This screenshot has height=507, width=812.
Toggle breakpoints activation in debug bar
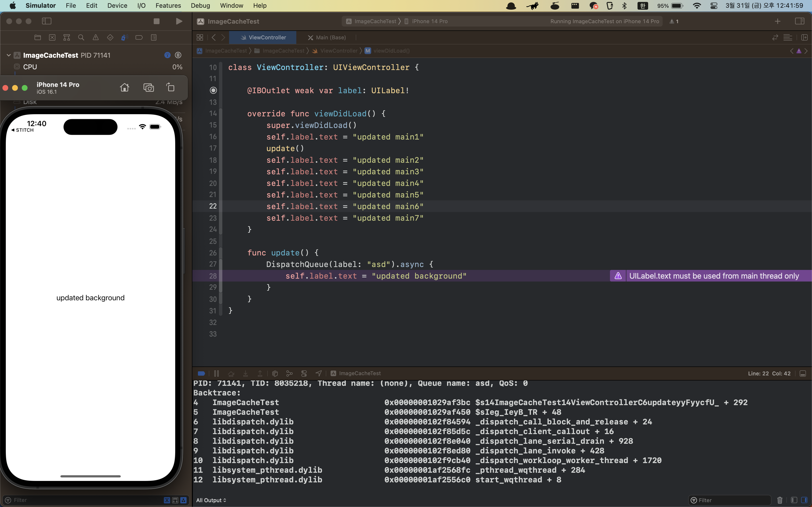(201, 373)
